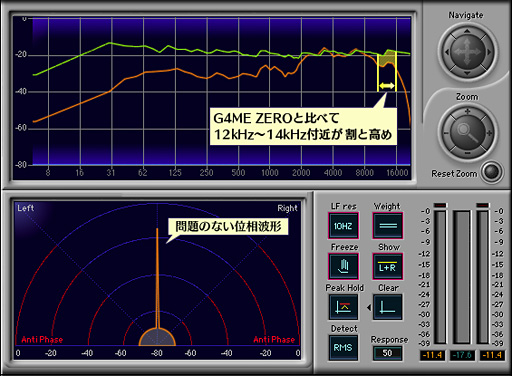Click the Navigate up arrow
The height and width of the screenshot is (376, 512).
(467, 31)
